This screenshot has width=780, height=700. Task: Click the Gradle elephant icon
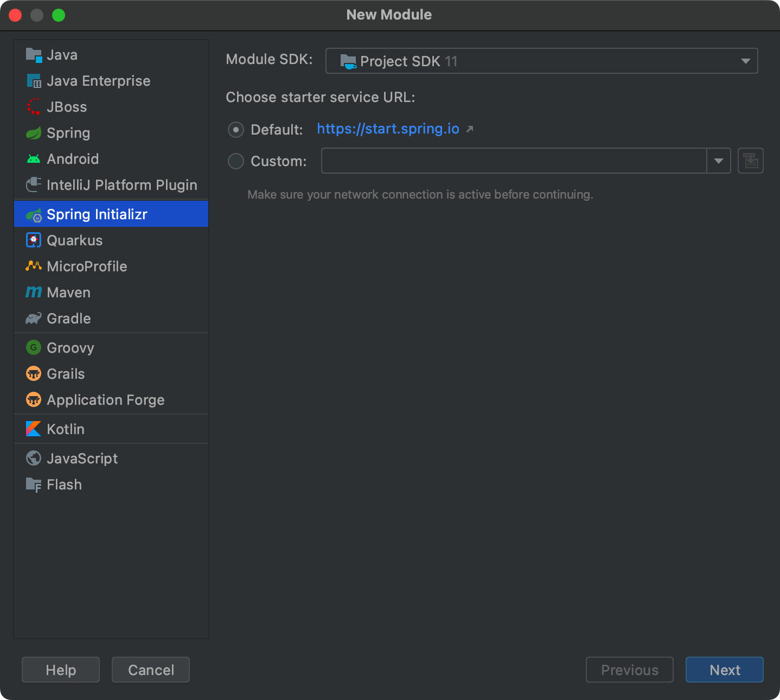pos(34,319)
